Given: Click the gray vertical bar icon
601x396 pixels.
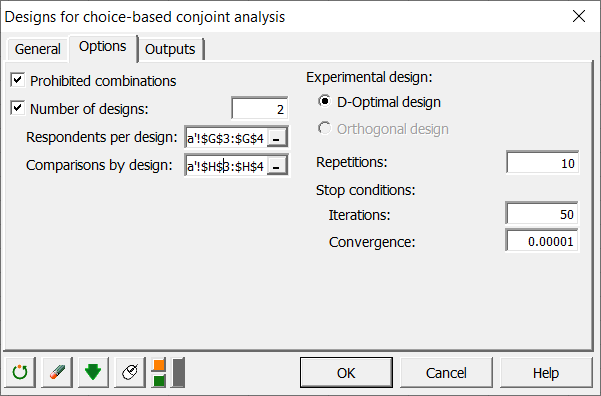Looking at the screenshot, I should click(178, 373).
